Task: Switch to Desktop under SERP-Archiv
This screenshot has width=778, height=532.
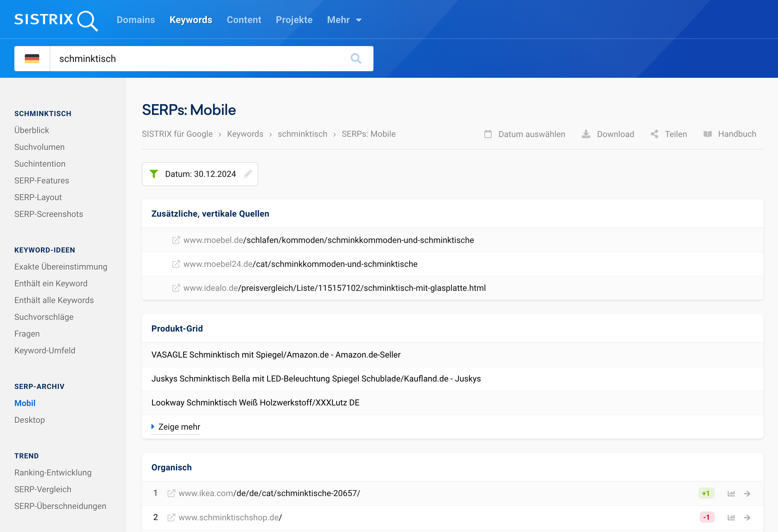Action: tap(29, 420)
